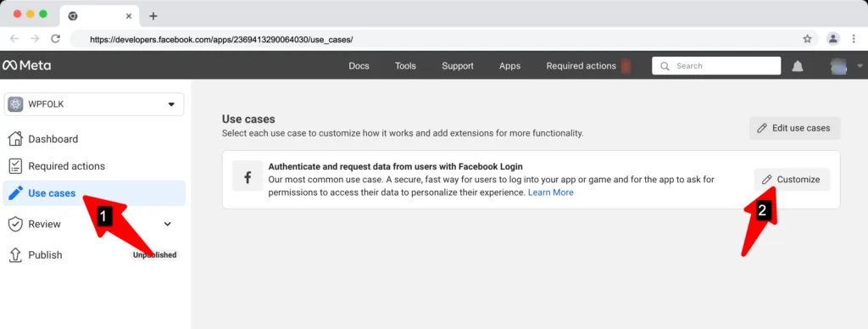Click the browser address bar URL
The image size is (868, 329).
pos(221,39)
